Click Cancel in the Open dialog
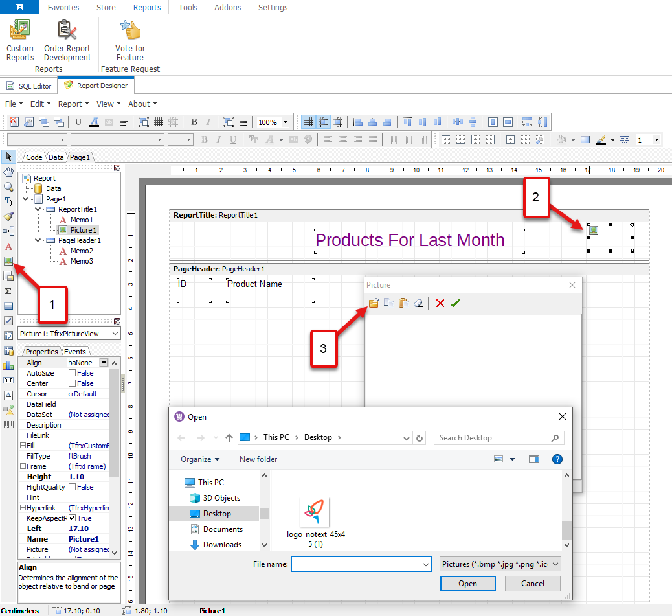 pos(533,584)
